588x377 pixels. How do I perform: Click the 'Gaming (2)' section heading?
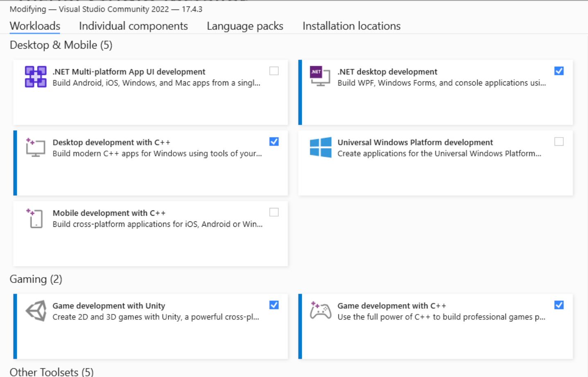click(x=36, y=279)
